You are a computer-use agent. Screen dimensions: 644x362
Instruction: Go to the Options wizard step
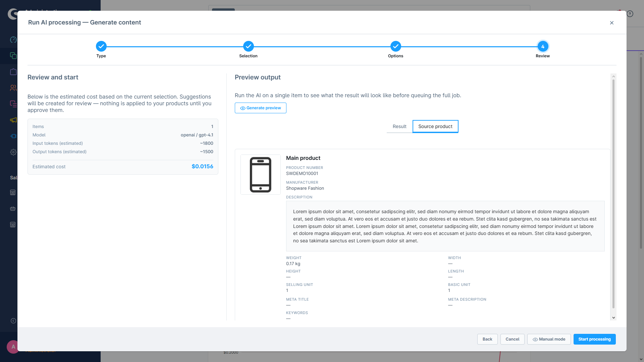tap(395, 46)
